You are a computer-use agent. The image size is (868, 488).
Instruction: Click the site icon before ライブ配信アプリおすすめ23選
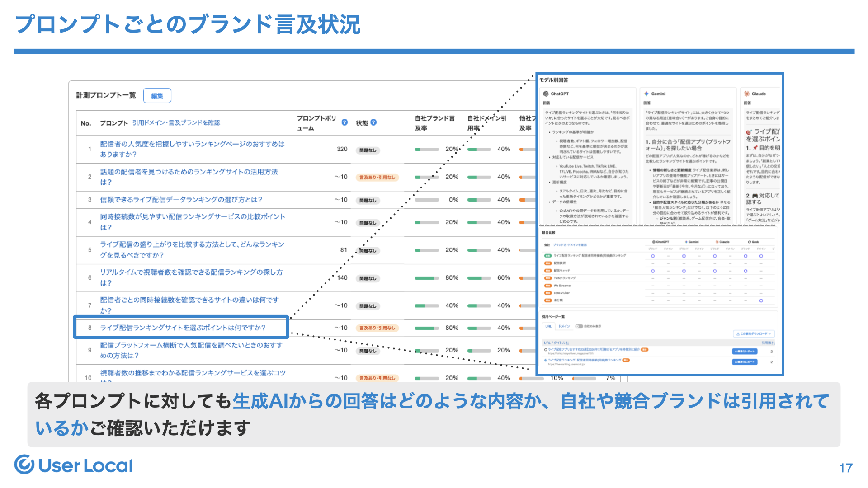(546, 350)
